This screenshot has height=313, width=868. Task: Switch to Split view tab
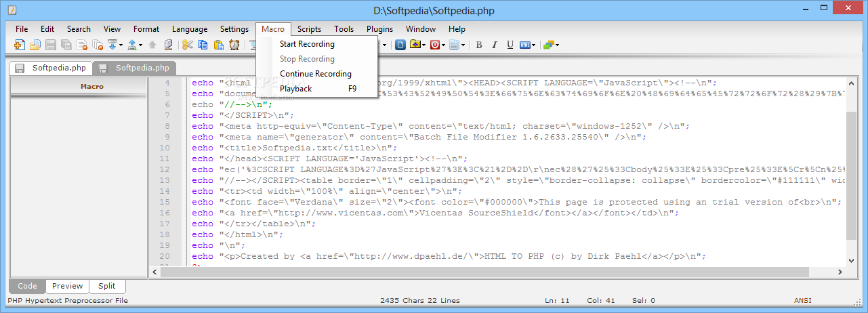click(x=106, y=286)
